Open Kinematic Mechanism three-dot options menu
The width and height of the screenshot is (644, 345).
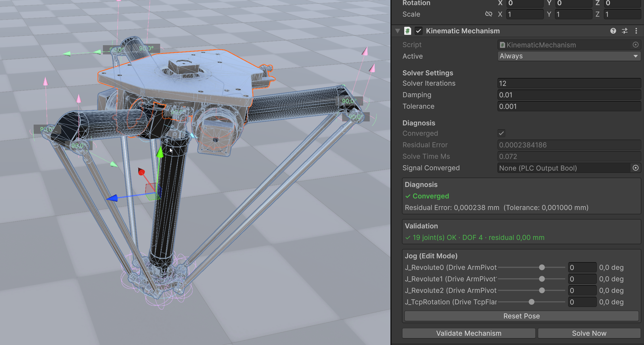point(636,31)
